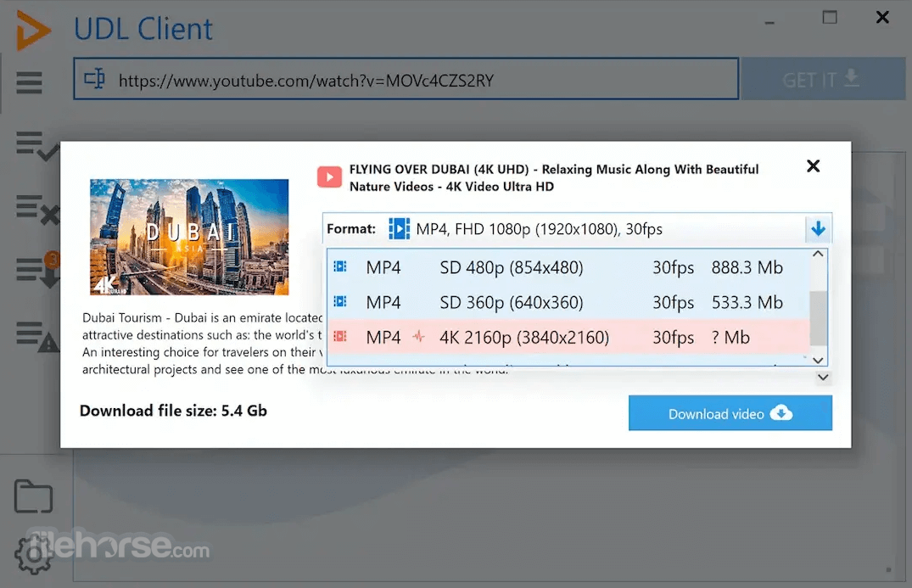
Task: Click the film icon in the Format field
Action: (399, 228)
